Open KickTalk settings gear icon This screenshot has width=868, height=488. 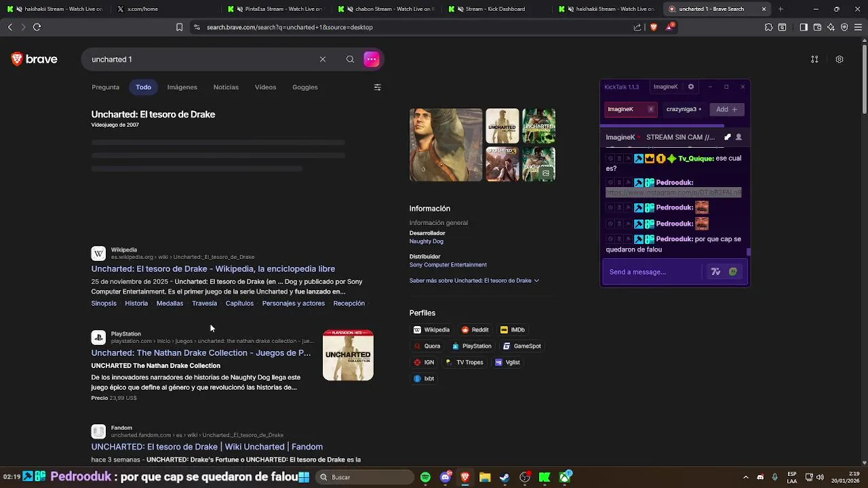click(691, 87)
